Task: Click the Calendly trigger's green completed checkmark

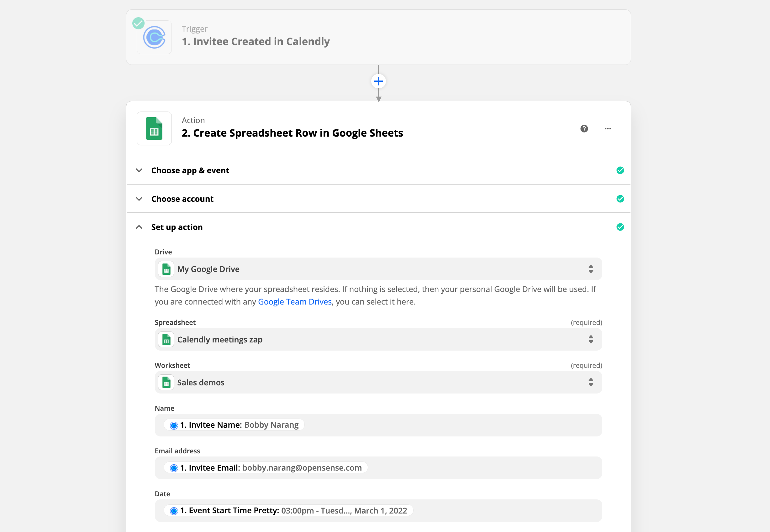Action: pyautogui.click(x=138, y=23)
